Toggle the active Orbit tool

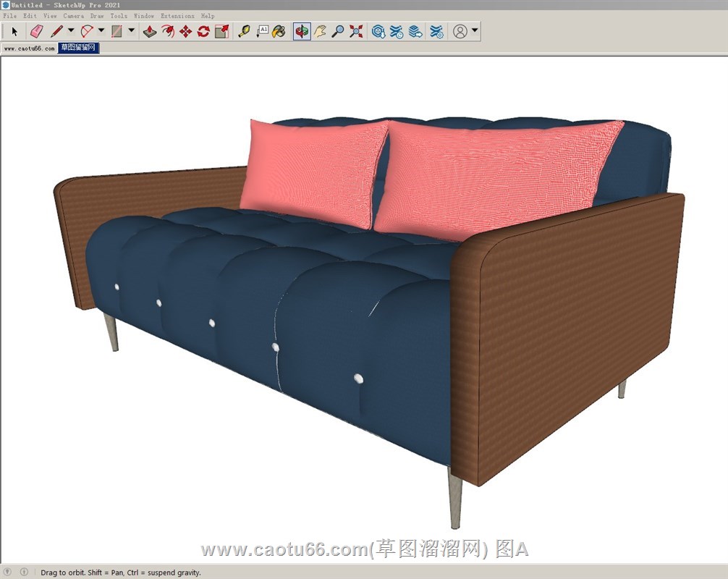click(302, 31)
